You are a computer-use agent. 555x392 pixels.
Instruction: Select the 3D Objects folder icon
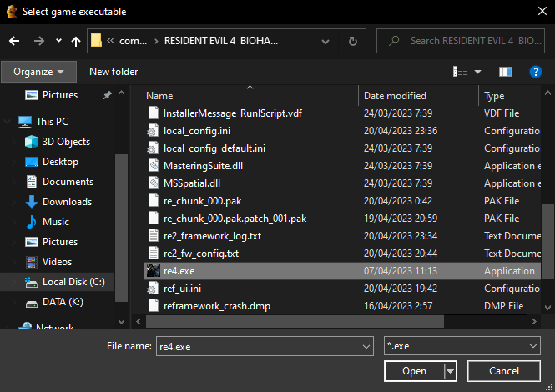(x=32, y=142)
